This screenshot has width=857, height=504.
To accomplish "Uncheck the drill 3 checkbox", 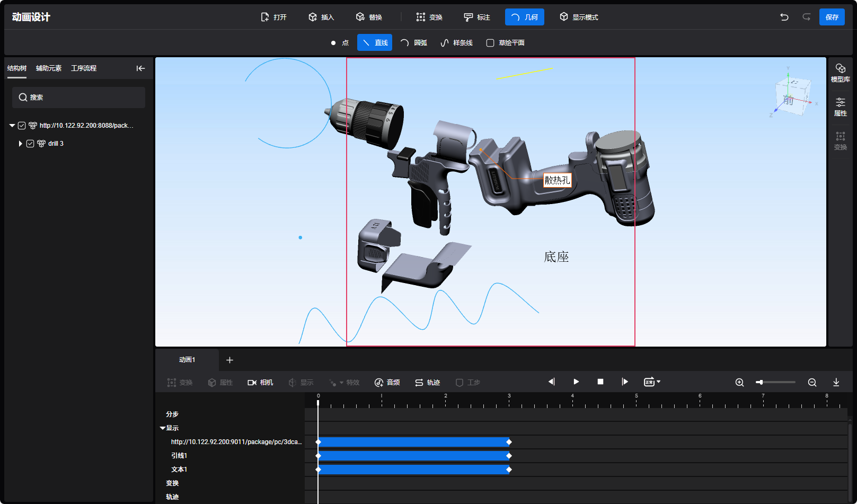I will pyautogui.click(x=30, y=144).
